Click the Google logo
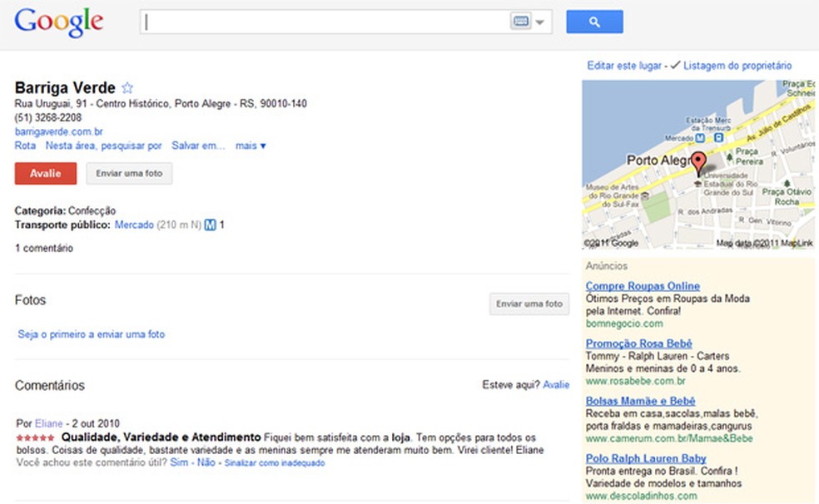Viewport: 819px width, 504px height. 58,22
